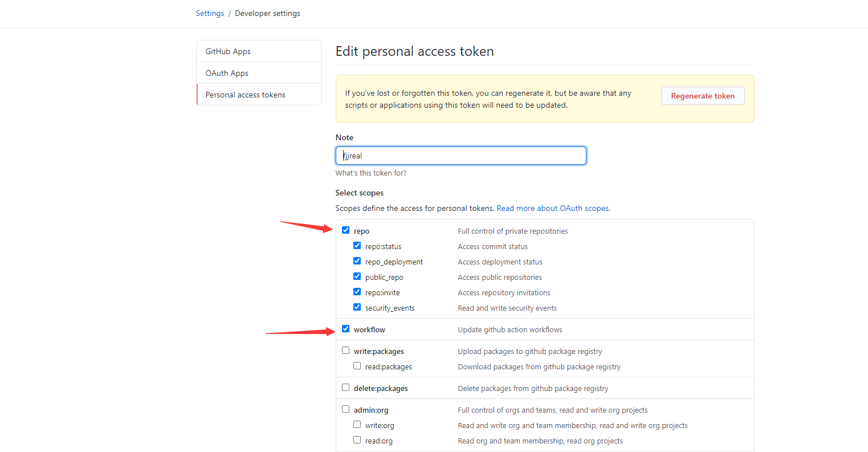Click inside the Note text field
Screen dimensions: 868x452
(x=461, y=155)
